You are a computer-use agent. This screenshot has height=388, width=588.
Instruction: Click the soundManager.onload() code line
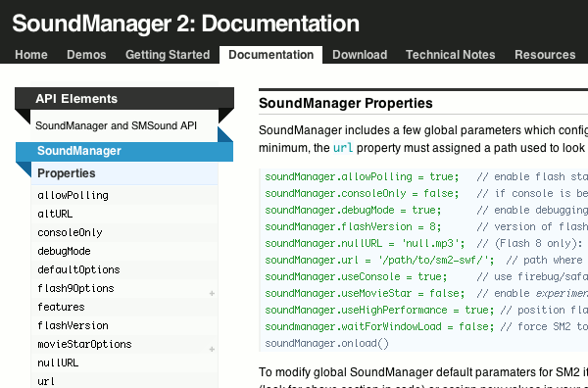coord(326,343)
